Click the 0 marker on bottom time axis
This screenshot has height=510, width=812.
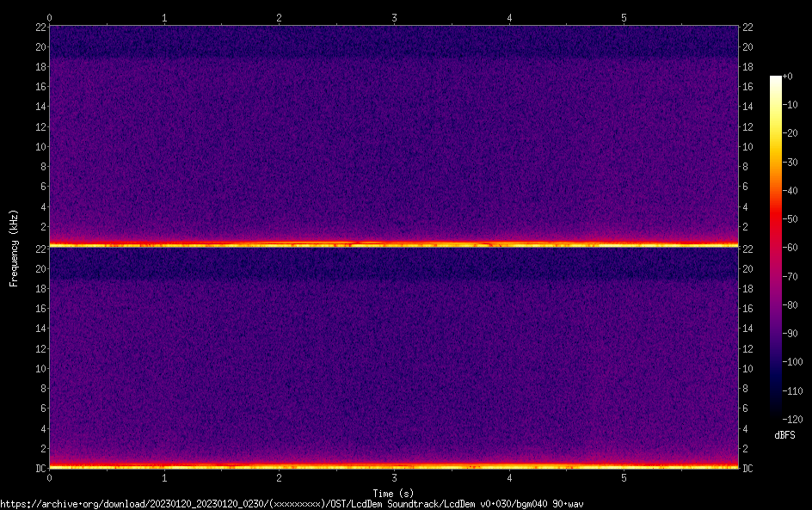(x=50, y=477)
